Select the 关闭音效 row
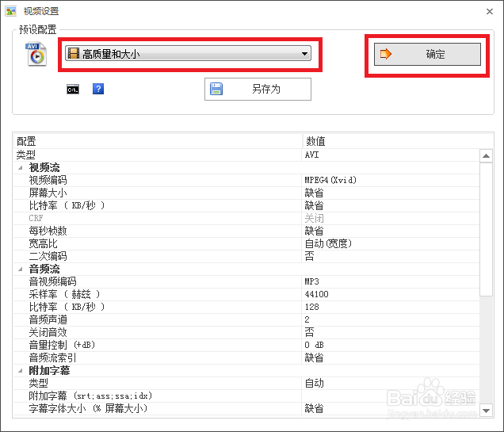The image size is (504, 432). [246, 333]
